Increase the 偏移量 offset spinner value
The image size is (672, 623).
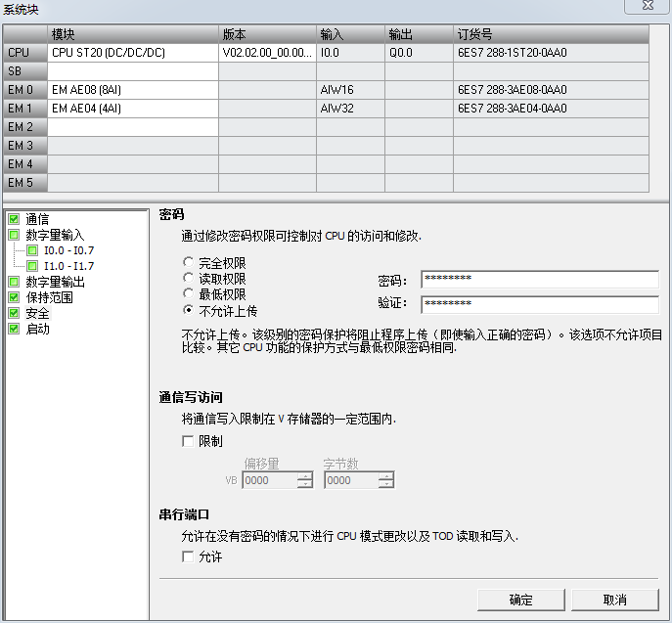click(304, 476)
